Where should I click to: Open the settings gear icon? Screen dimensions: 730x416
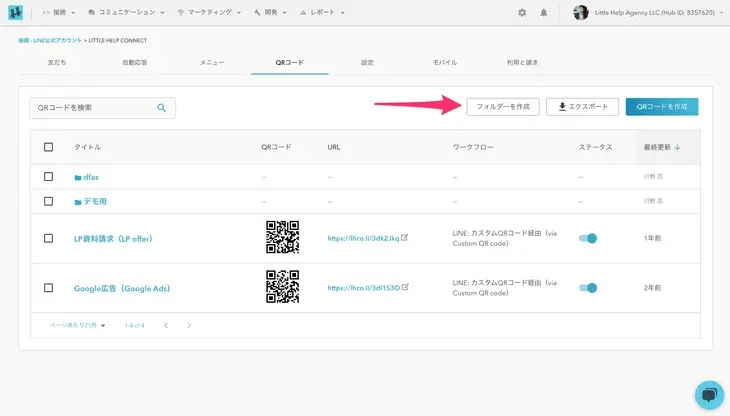(x=522, y=13)
